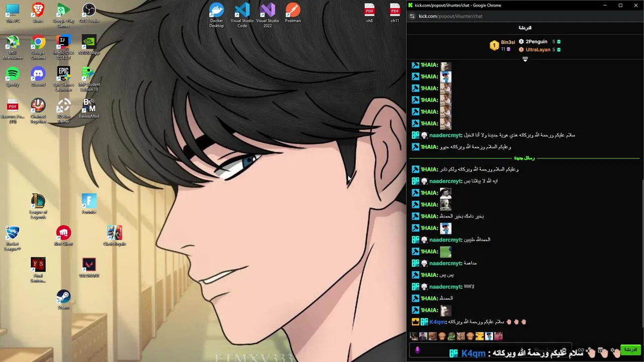This screenshot has width=644, height=362.
Task: Launch Visual Studio 2022 shortcut
Action: tap(267, 16)
